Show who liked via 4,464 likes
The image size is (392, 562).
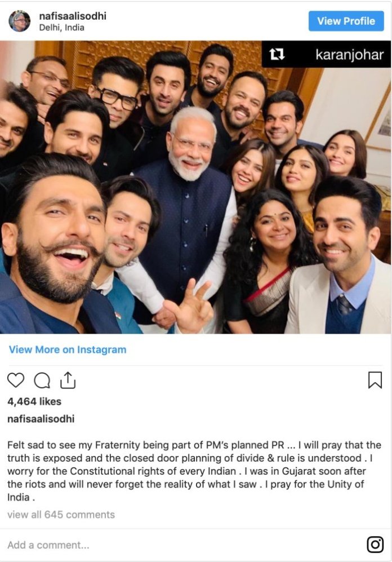(34, 401)
